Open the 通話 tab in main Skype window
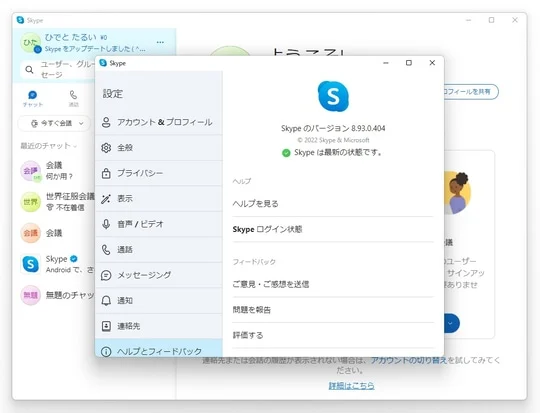This screenshot has width=540, height=413. (73, 99)
